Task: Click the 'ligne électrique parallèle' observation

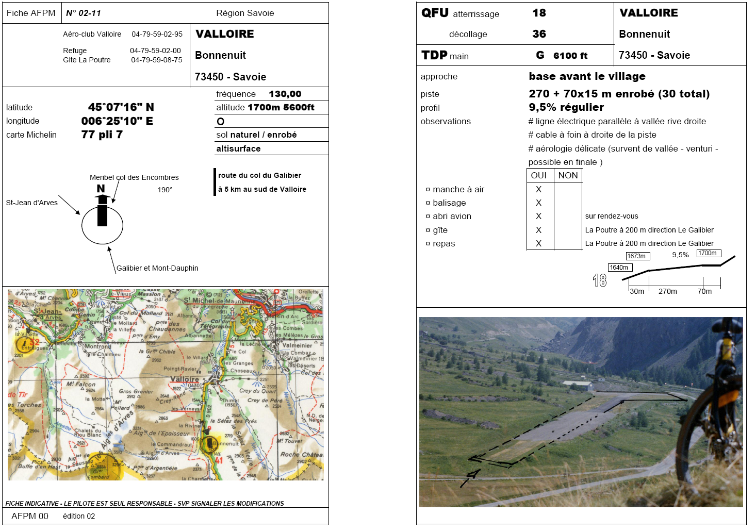Action: click(x=617, y=121)
